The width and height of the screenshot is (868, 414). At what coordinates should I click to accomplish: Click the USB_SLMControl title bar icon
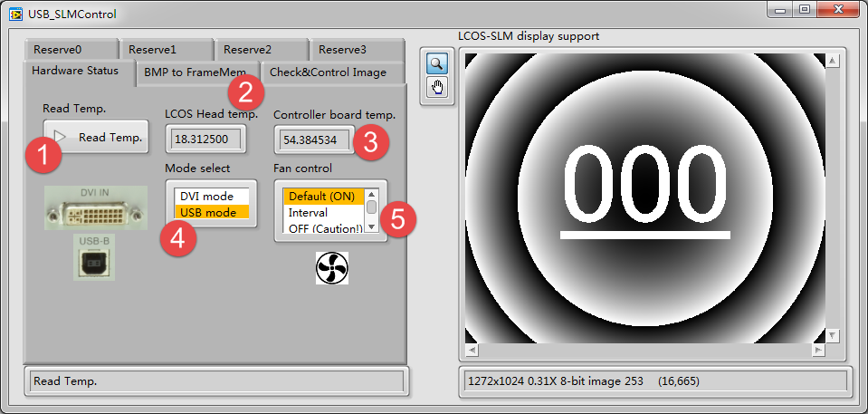point(14,14)
